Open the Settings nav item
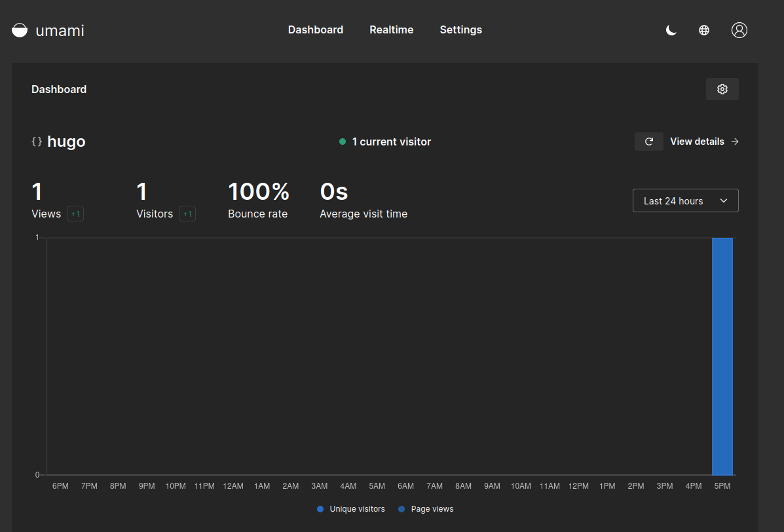The height and width of the screenshot is (532, 784). coord(460,29)
